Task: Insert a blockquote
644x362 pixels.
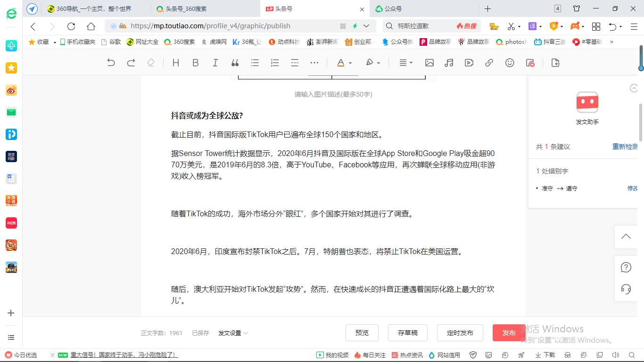Action: point(235,62)
